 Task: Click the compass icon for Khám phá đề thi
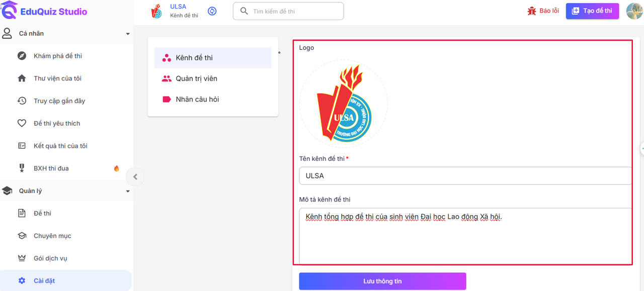click(22, 56)
